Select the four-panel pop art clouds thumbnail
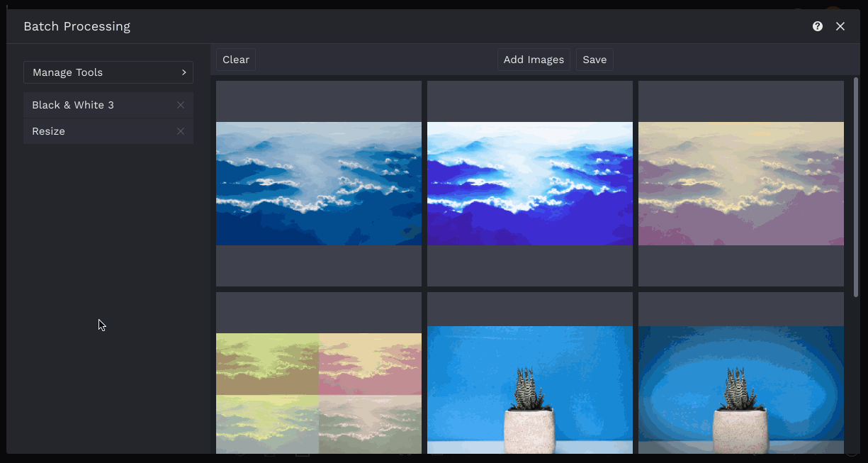Screen dimensions: 868x463 [x=319, y=373]
